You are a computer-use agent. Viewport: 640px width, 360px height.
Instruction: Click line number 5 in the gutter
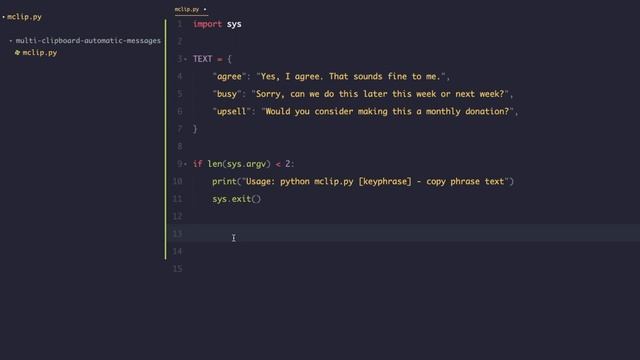(x=180, y=94)
